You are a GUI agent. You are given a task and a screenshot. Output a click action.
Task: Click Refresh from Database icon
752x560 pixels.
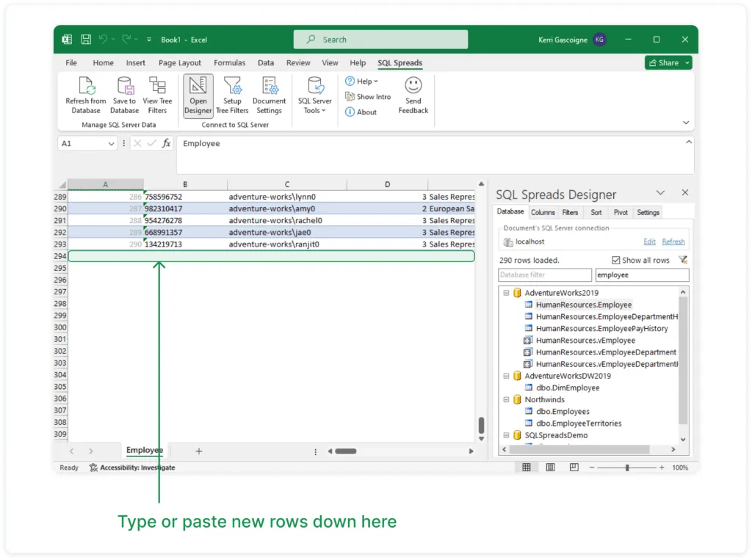tap(86, 87)
